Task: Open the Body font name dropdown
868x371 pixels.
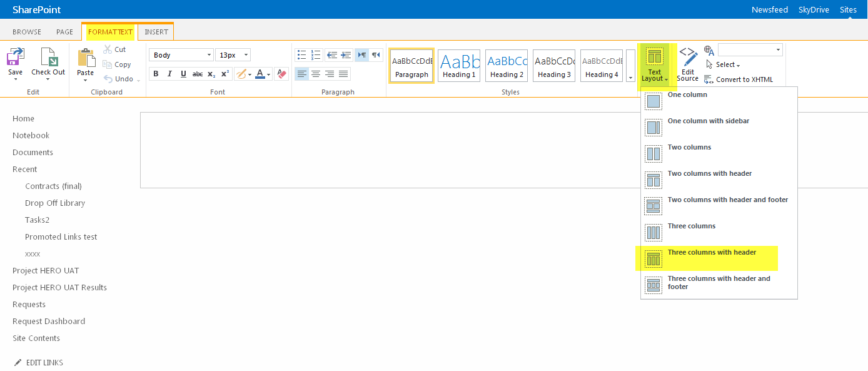Action: 181,55
